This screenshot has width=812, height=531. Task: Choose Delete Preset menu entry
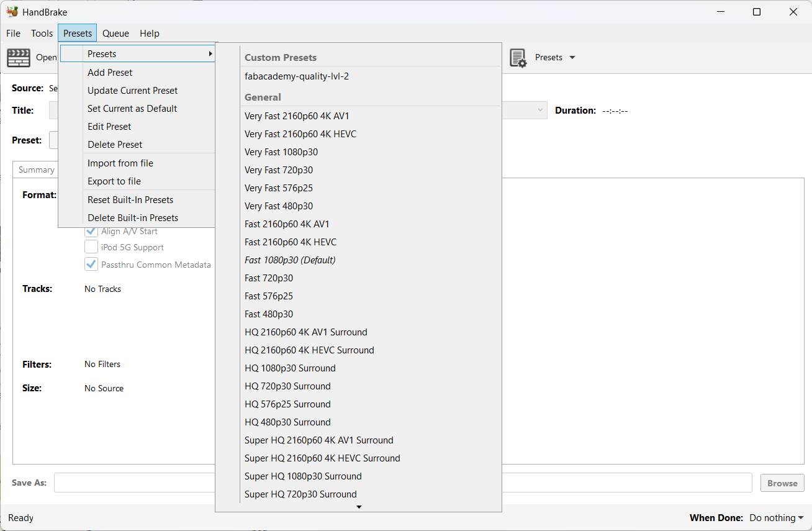click(137, 145)
